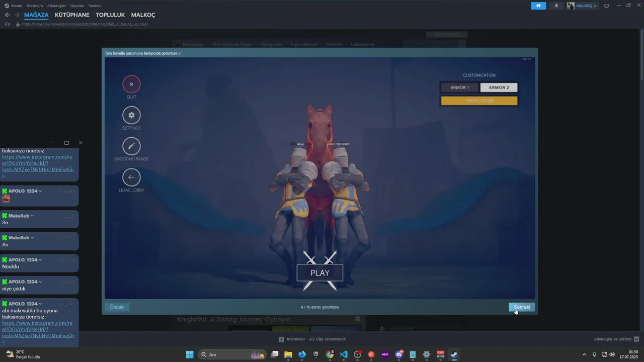The width and height of the screenshot is (644, 362).
Task: Open Visual Studio Code from taskbar
Action: [344, 354]
